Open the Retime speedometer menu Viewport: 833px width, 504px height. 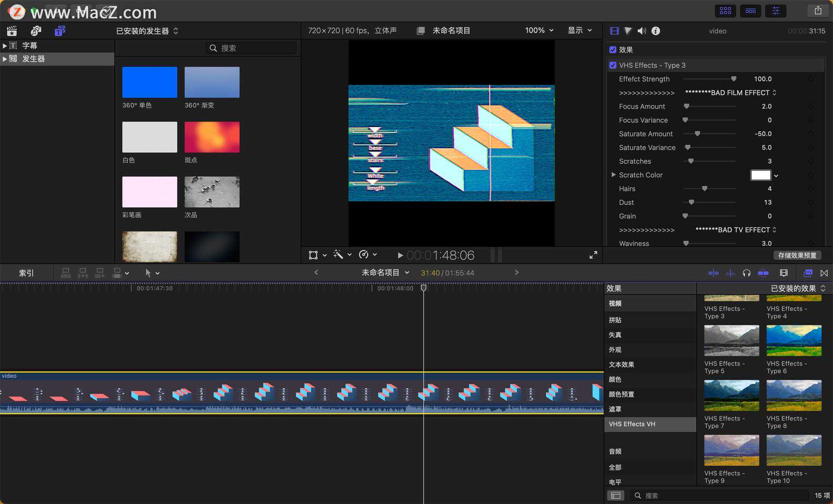coord(367,255)
